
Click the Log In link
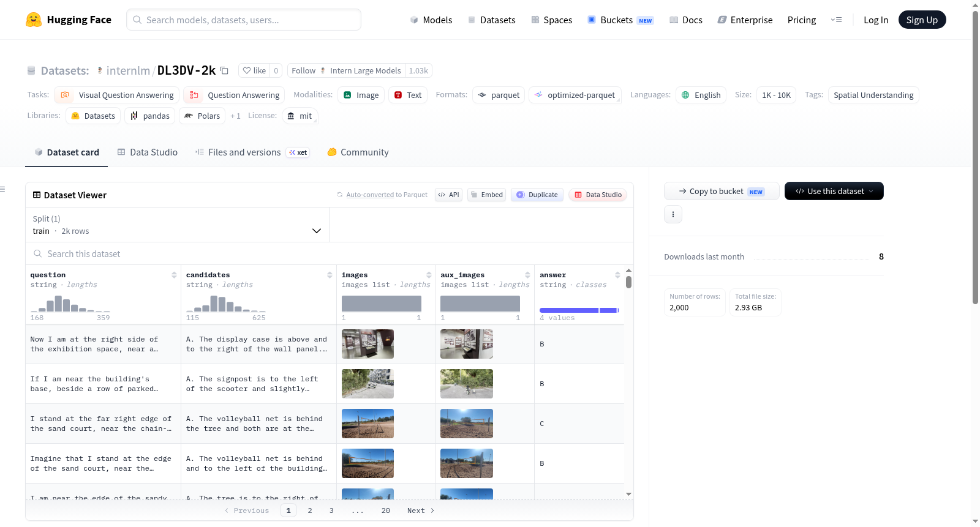(x=876, y=20)
